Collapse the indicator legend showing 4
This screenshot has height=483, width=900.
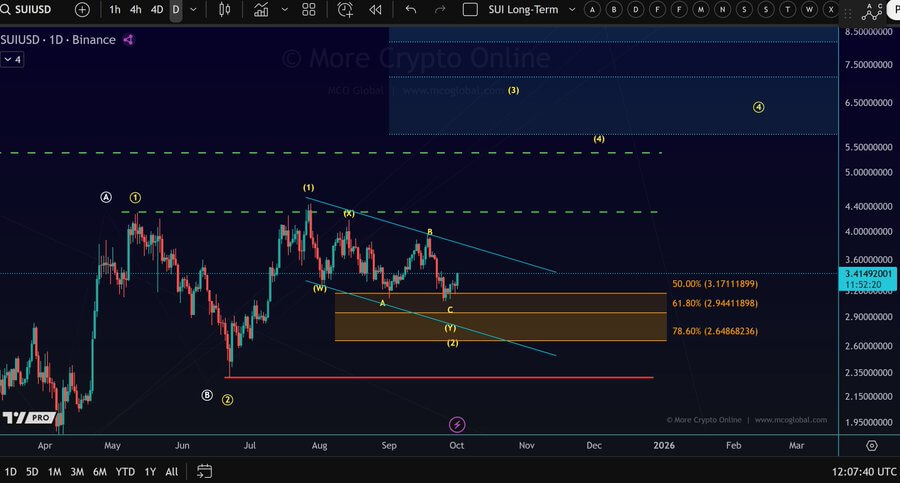(12, 59)
